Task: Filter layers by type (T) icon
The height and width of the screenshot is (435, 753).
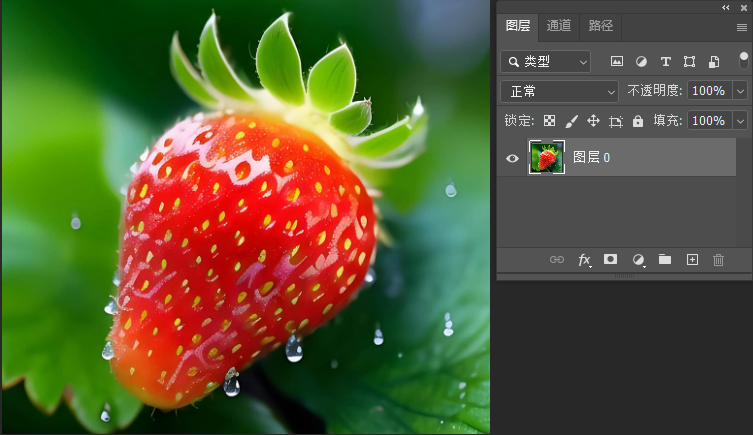Action: [665, 61]
